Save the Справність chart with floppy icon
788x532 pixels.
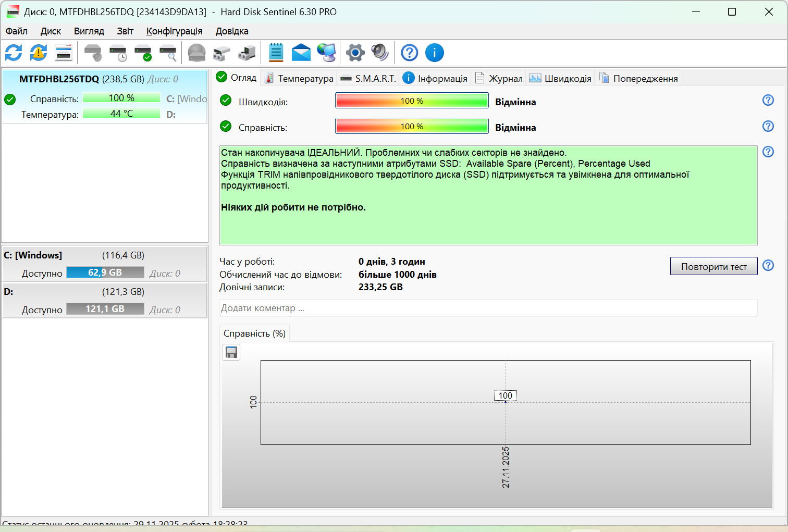231,353
